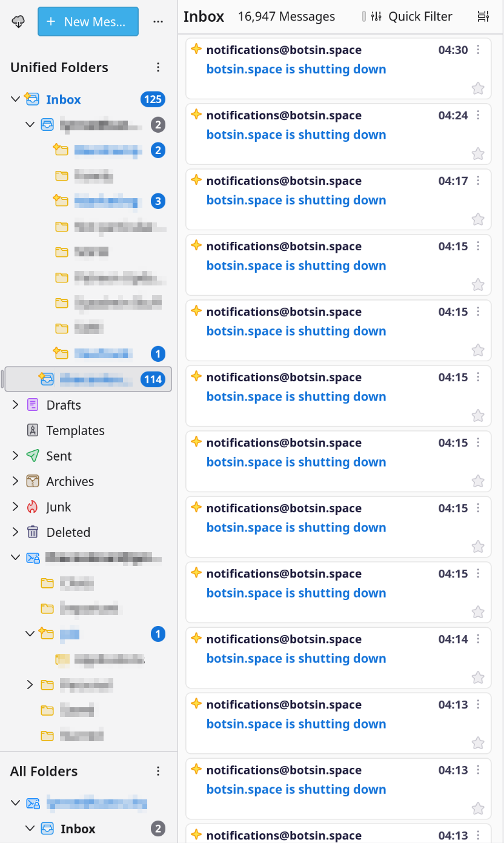Open the 04:17 'botsin.space is shutting down' message

tap(296, 200)
